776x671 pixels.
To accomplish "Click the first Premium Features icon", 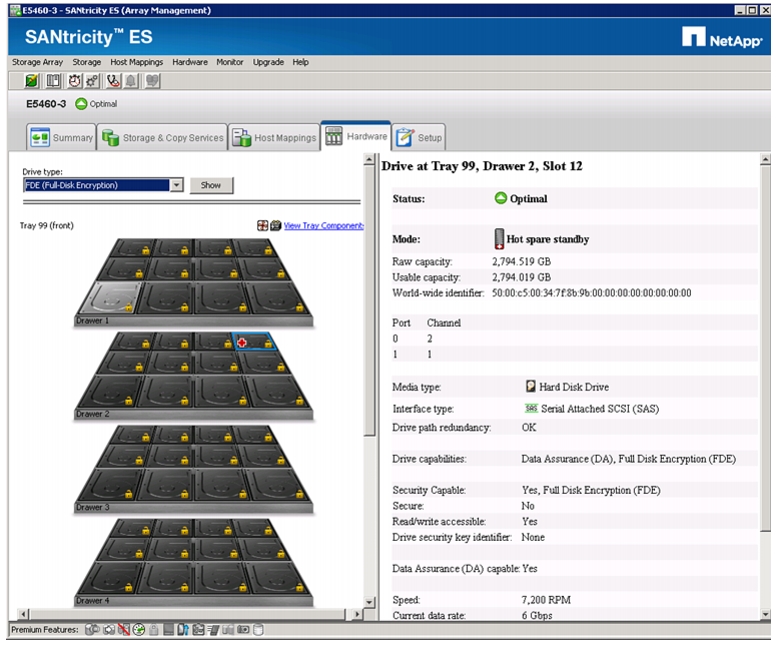I will (92, 630).
